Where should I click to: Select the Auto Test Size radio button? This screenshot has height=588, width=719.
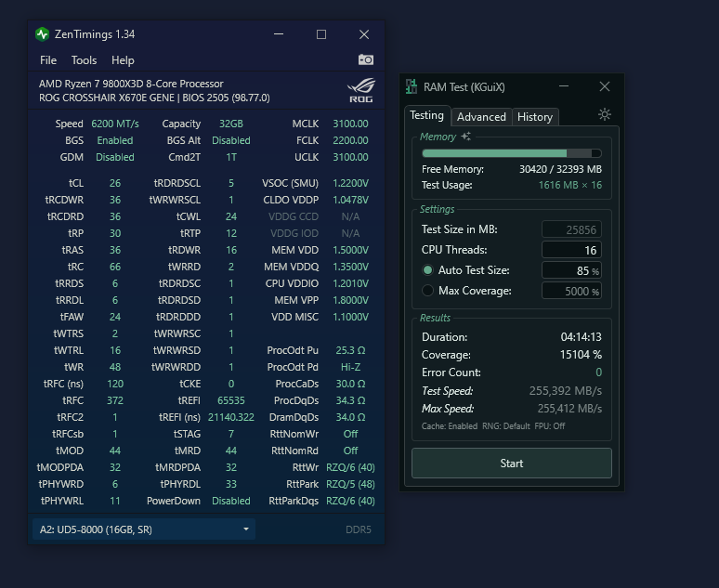pyautogui.click(x=427, y=270)
